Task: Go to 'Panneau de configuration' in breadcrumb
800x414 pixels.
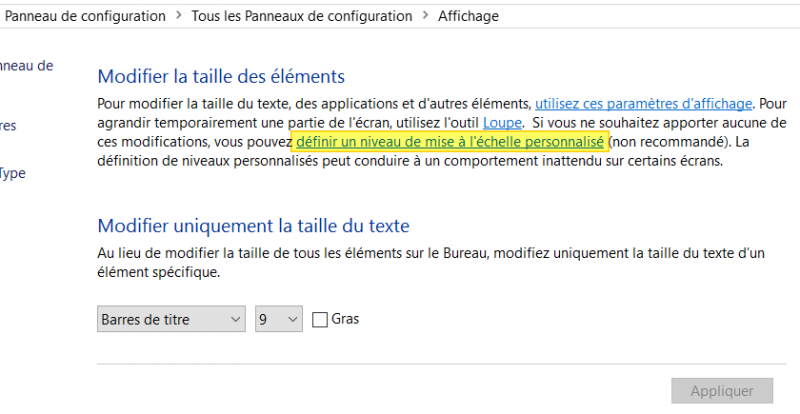Action: (86, 16)
